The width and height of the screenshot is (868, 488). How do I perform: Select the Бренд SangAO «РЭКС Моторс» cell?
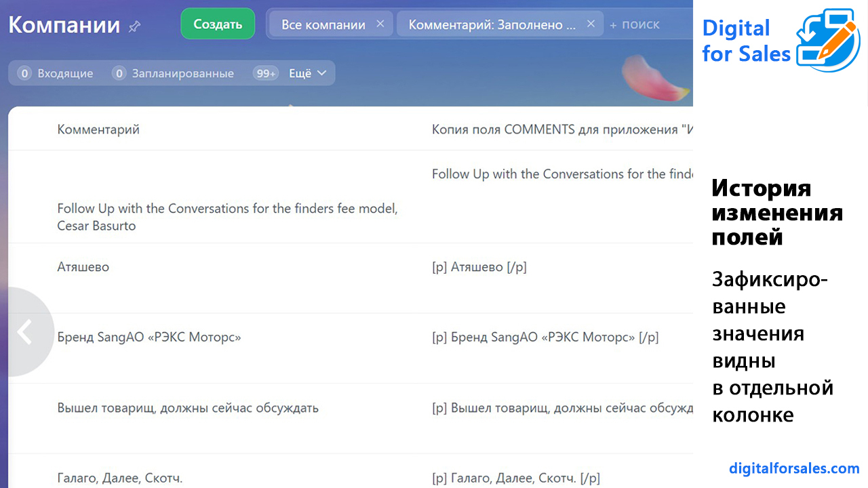149,337
